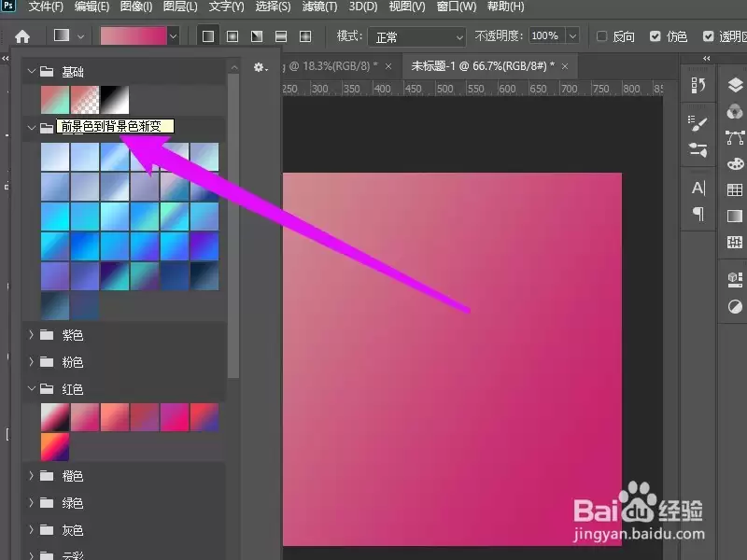Toggle the 仿色 checkbox

coord(655,36)
